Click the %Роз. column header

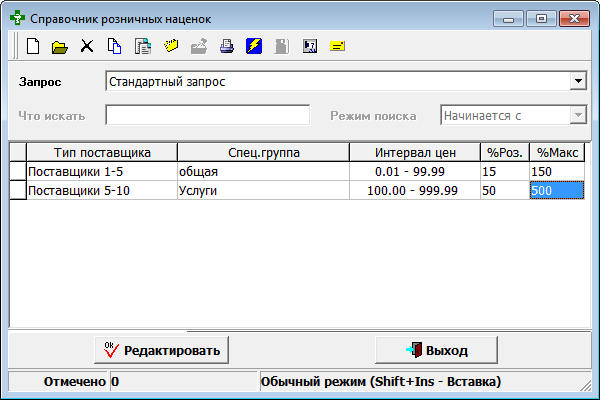point(505,152)
